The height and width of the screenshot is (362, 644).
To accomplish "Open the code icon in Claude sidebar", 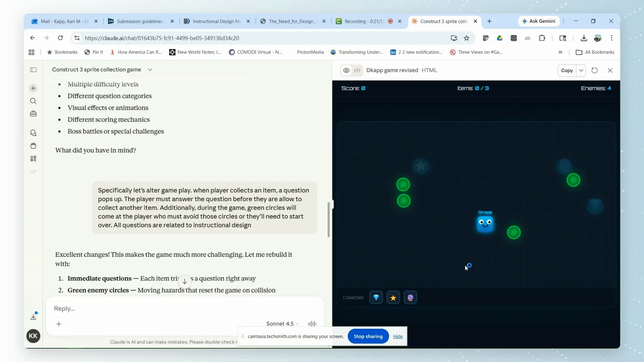I will coord(33,171).
